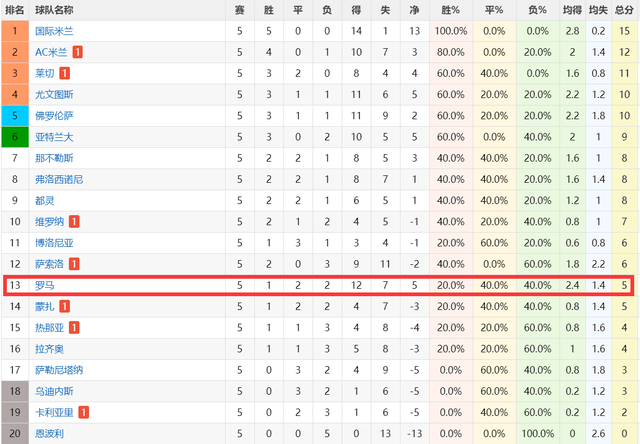
Task: Click the green rank 6 cell
Action: point(15,137)
